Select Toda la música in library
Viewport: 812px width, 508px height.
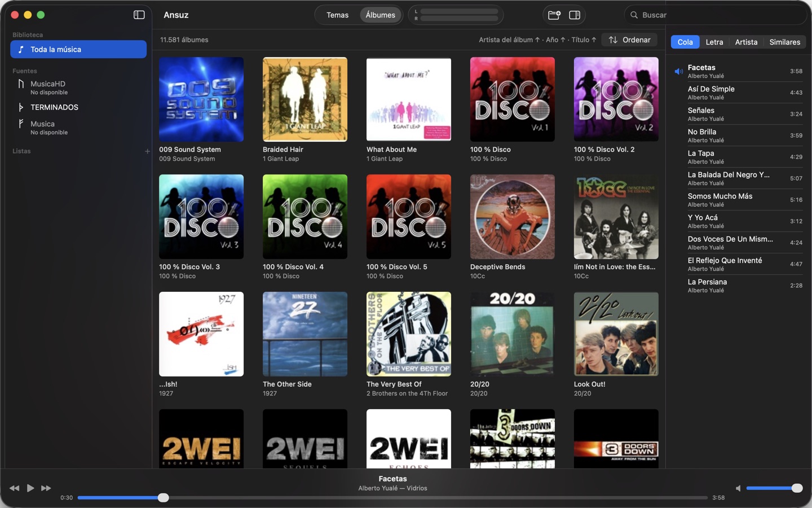pos(78,50)
